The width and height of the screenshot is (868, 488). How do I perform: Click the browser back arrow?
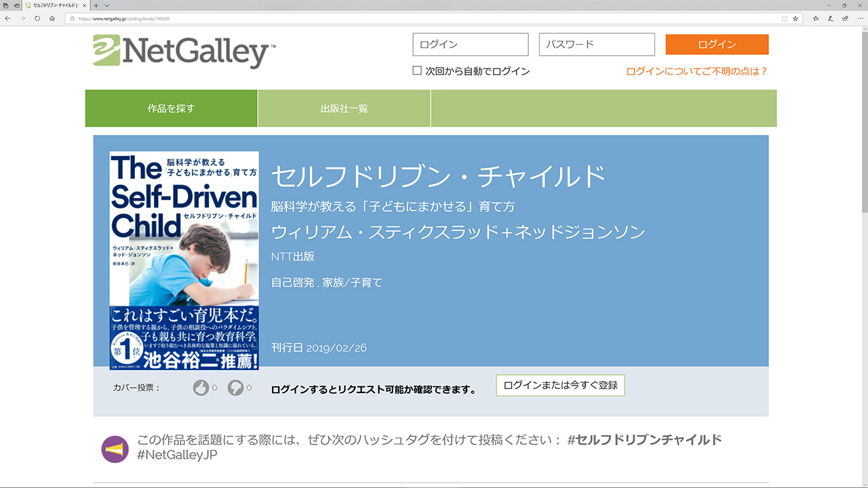pos(7,18)
